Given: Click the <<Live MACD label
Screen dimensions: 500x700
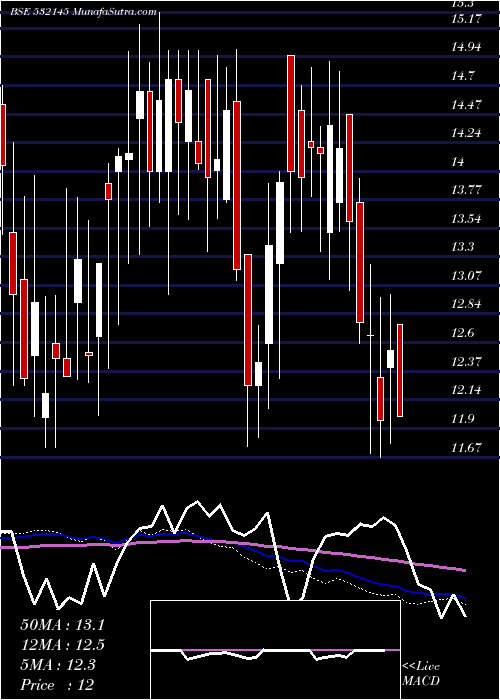Looking at the screenshot, I should 421,674.
